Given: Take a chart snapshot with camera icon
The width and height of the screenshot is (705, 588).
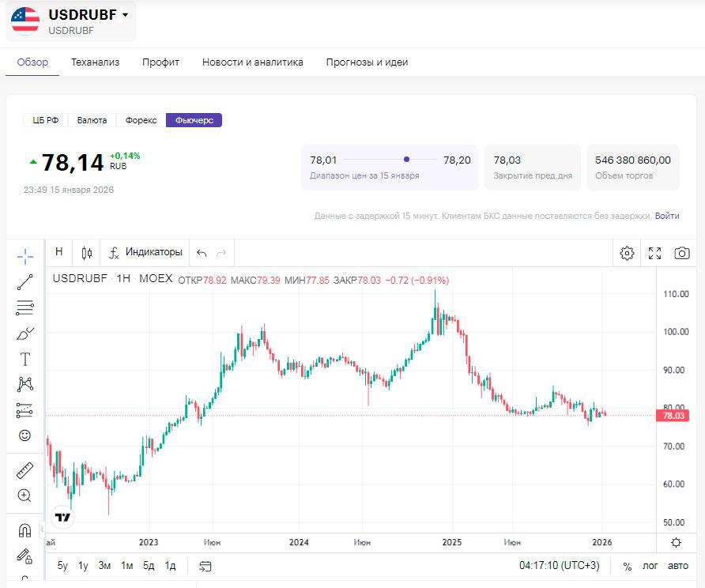Looking at the screenshot, I should (681, 253).
